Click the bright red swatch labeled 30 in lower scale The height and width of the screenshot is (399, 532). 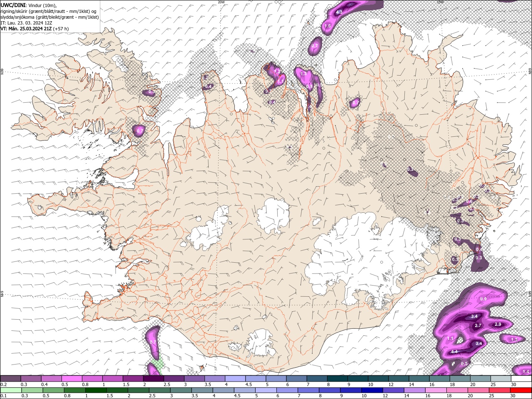click(x=521, y=390)
